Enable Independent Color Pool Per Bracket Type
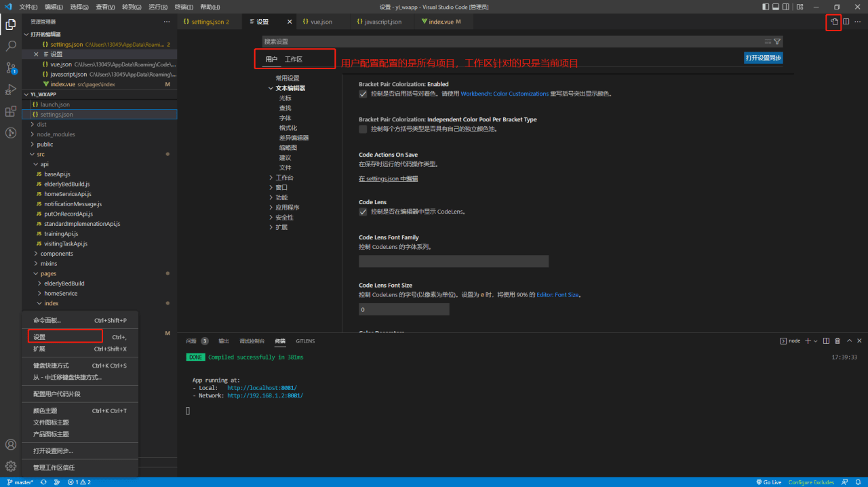 [x=363, y=129]
